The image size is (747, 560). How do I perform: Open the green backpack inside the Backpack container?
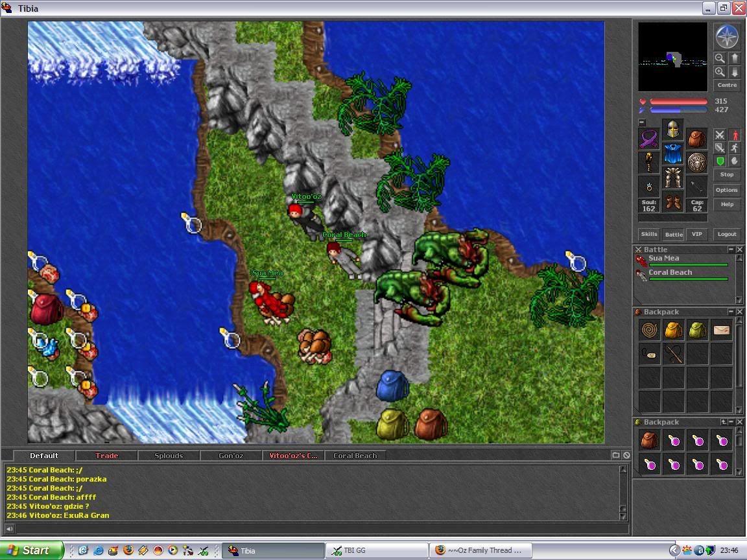coord(698,330)
